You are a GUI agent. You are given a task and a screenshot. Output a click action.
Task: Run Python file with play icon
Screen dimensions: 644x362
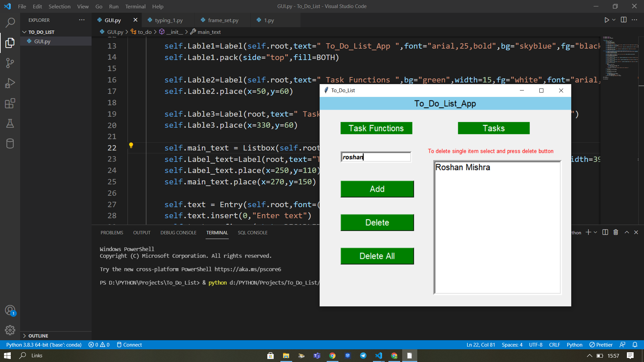[606, 20]
